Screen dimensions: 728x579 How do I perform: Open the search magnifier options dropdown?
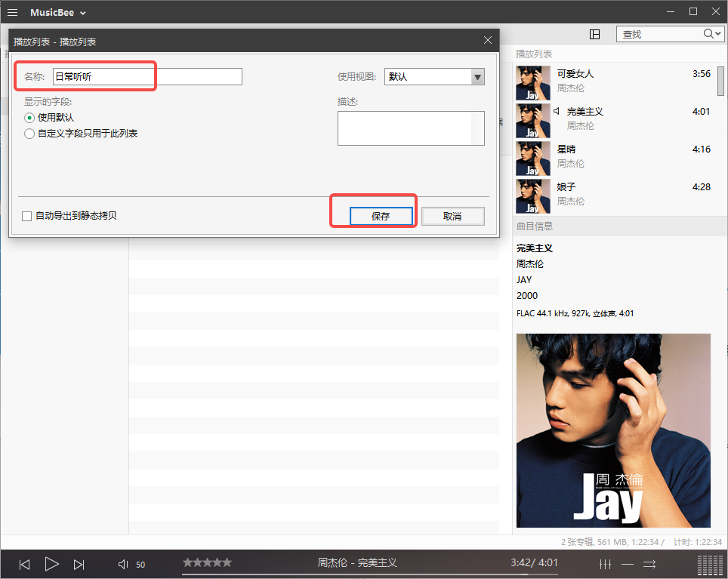tap(713, 34)
